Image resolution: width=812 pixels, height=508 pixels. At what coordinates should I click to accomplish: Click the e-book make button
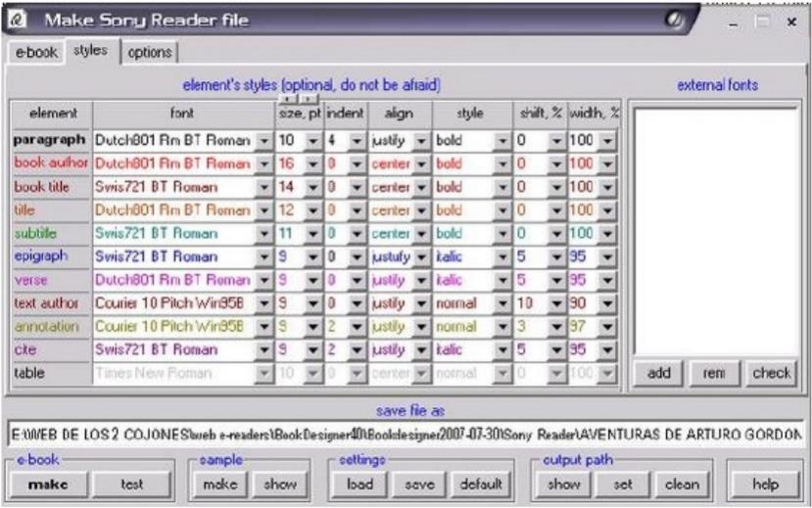click(48, 485)
